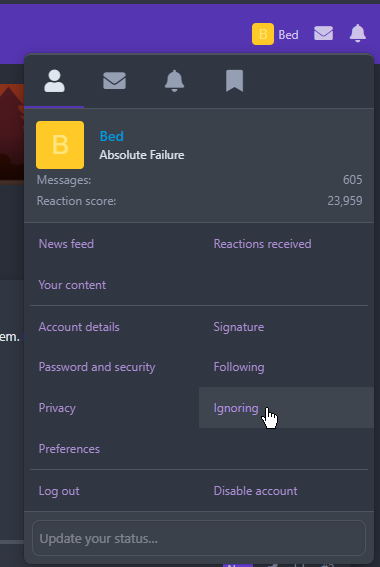Open the bookmarks tab icon
This screenshot has width=380, height=567.
tap(234, 81)
